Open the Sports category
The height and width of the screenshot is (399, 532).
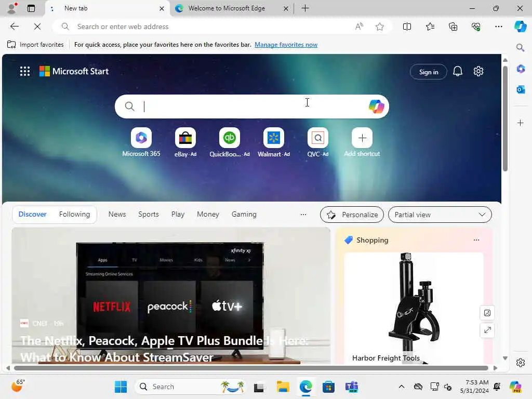pos(148,214)
